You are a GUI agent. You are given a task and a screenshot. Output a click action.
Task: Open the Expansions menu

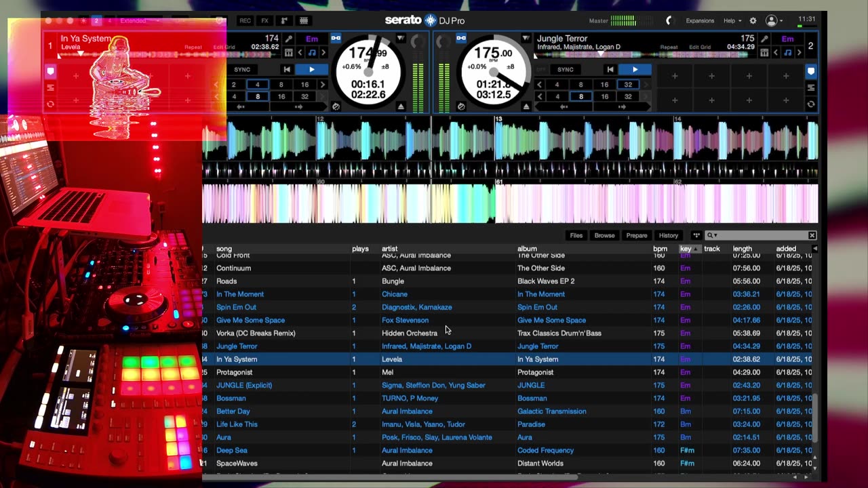tap(700, 20)
